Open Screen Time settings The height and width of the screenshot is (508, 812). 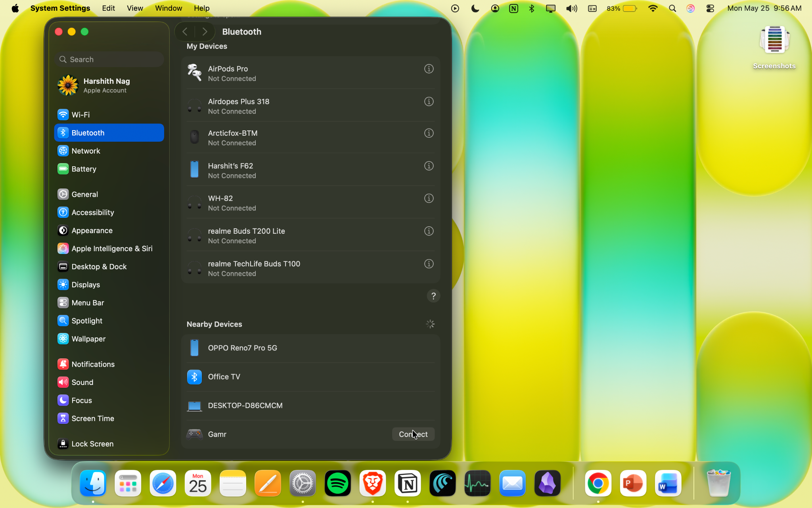coord(109,418)
